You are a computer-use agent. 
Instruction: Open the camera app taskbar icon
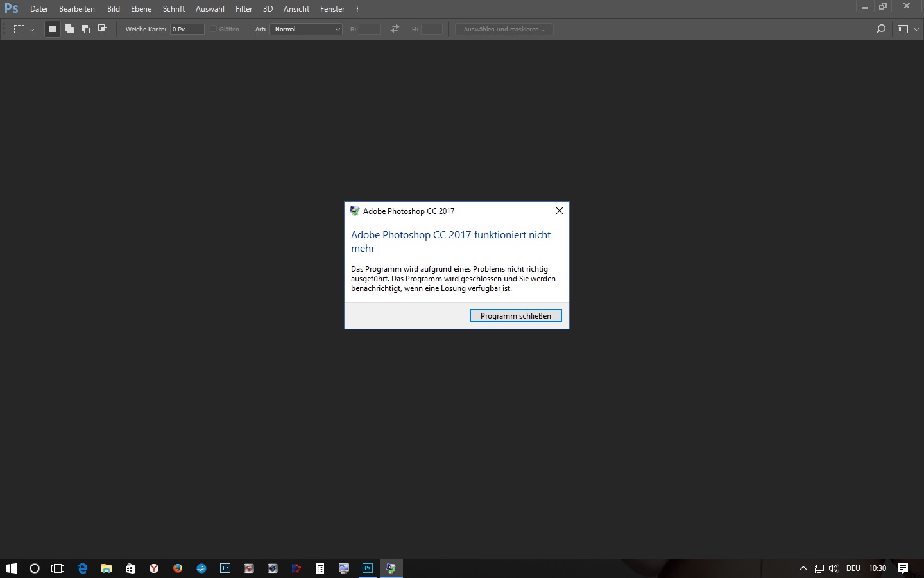pyautogui.click(x=273, y=568)
